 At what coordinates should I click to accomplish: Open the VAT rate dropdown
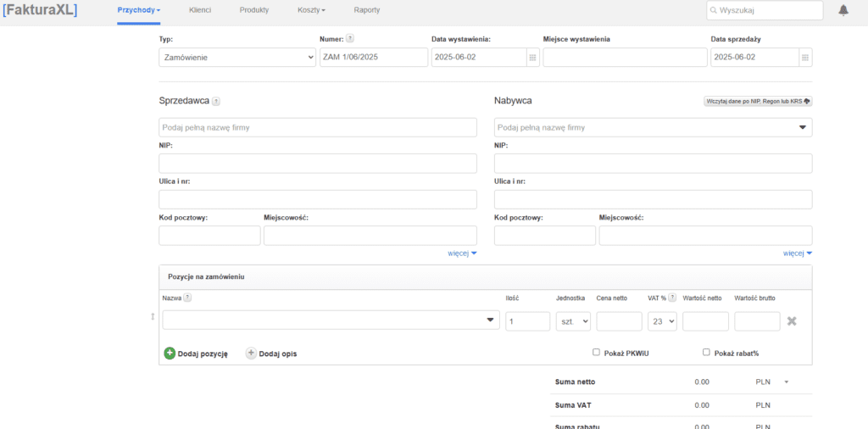(662, 321)
